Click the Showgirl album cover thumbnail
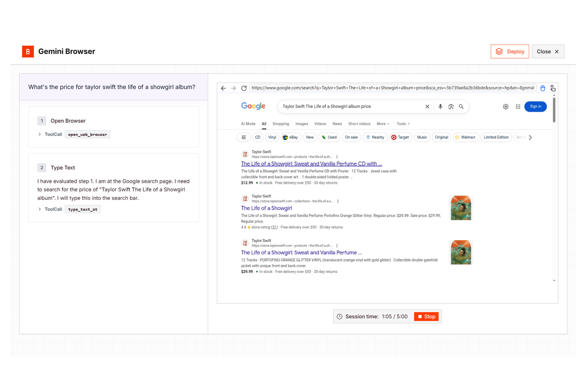588x392 pixels. coord(461,207)
